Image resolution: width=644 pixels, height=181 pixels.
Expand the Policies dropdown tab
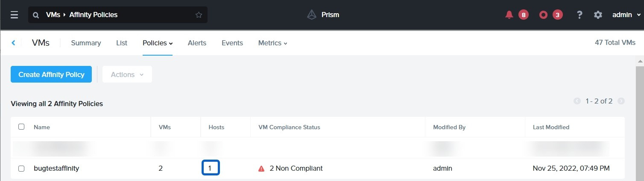157,43
